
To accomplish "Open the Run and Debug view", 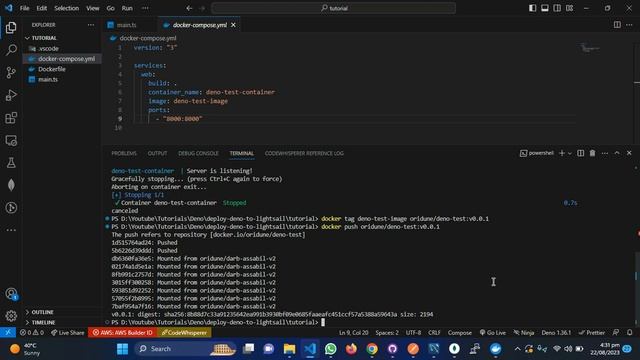I will click(11, 95).
